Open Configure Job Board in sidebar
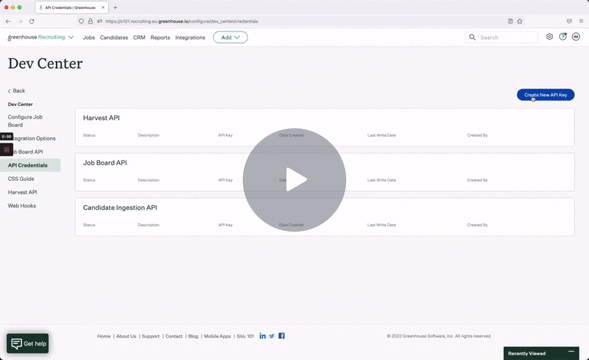589x360 pixels. pos(25,121)
